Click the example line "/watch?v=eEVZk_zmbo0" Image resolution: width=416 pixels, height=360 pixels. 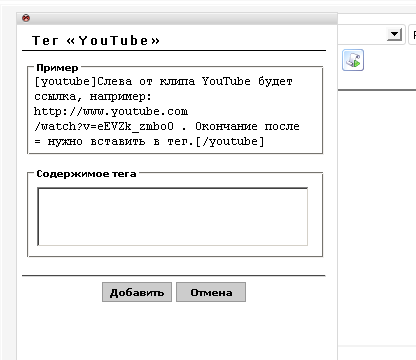pyautogui.click(x=104, y=127)
